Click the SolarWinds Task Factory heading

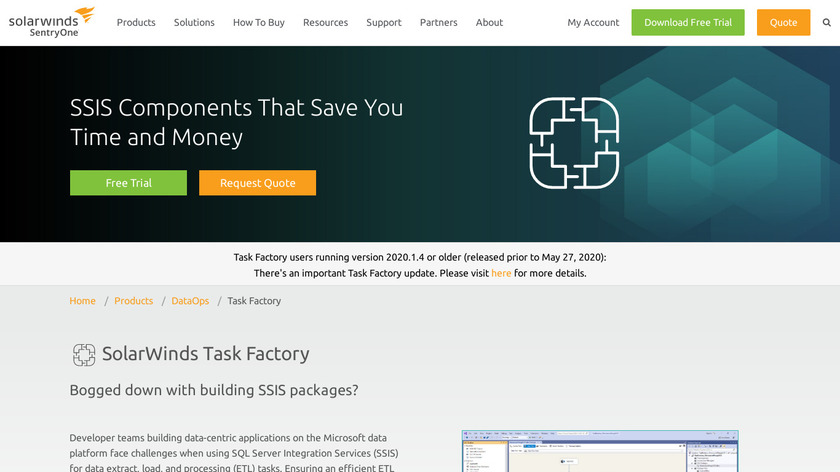pos(206,354)
